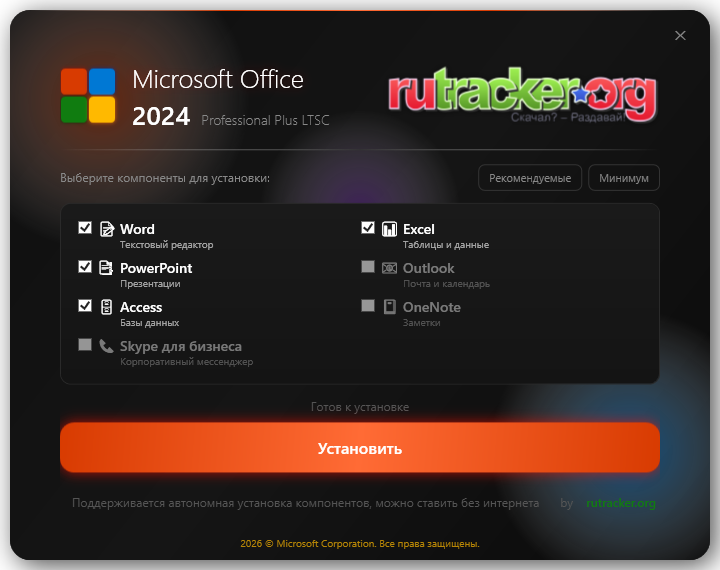Uncheck the PowerPoint checkbox
The image size is (720, 570).
pos(85,267)
